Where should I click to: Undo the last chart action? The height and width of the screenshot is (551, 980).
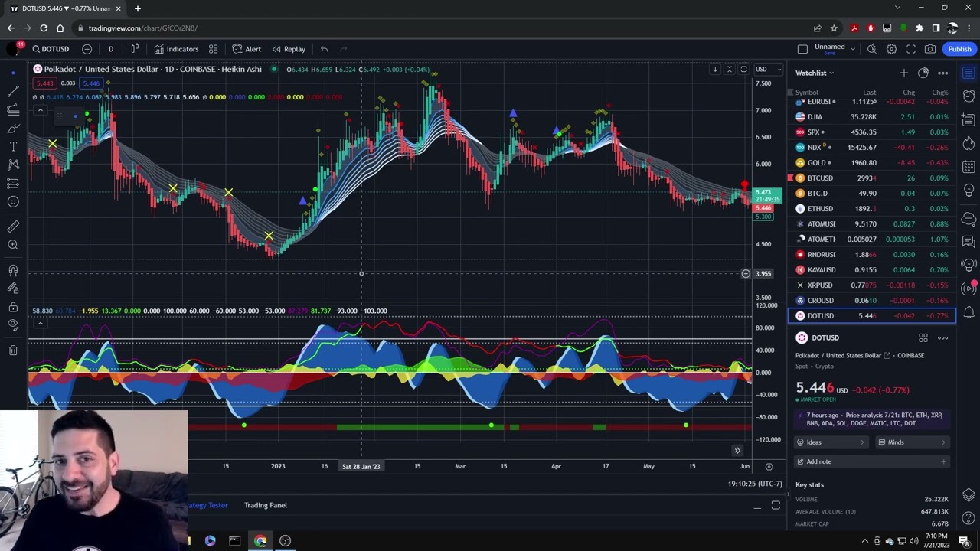coord(325,49)
